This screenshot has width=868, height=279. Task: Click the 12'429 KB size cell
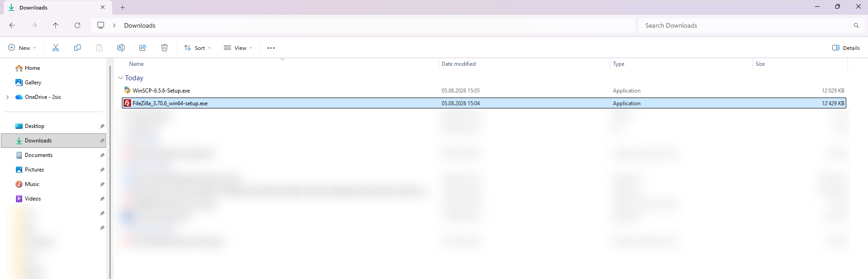point(833,103)
